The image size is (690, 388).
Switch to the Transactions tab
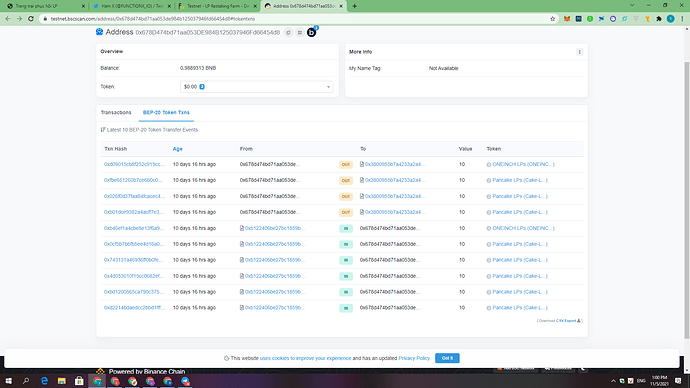116,113
